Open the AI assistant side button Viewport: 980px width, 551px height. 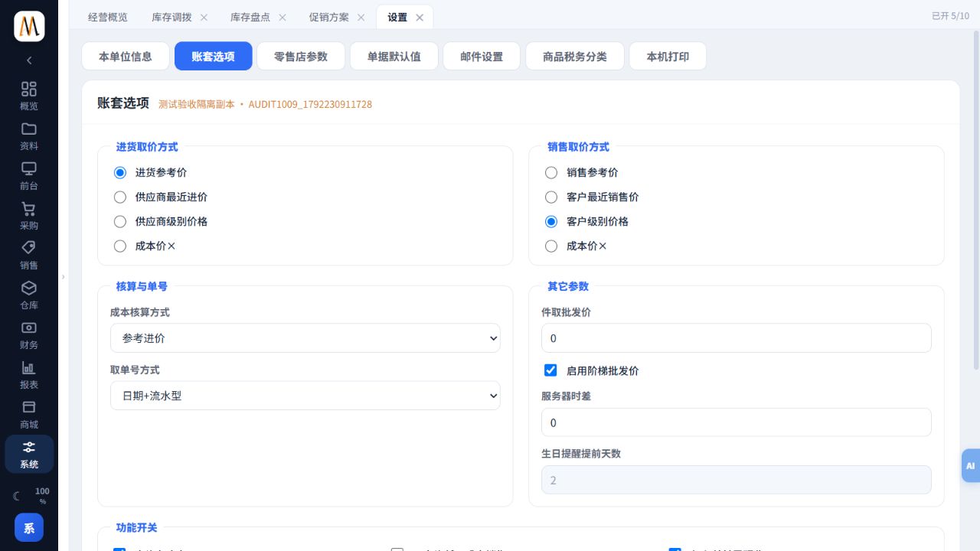point(971,465)
